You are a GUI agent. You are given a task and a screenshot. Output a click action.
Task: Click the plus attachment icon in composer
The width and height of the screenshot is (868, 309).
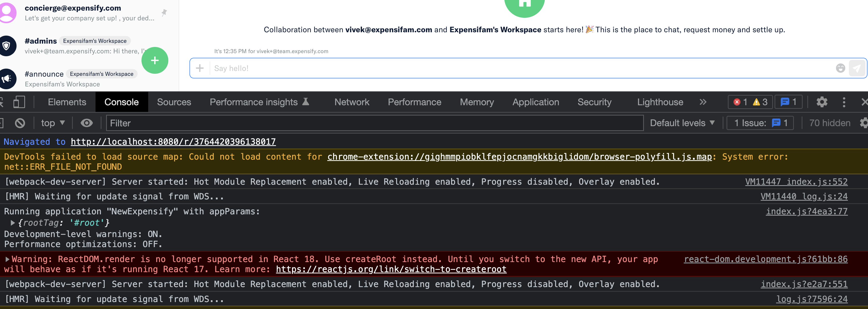click(x=200, y=68)
